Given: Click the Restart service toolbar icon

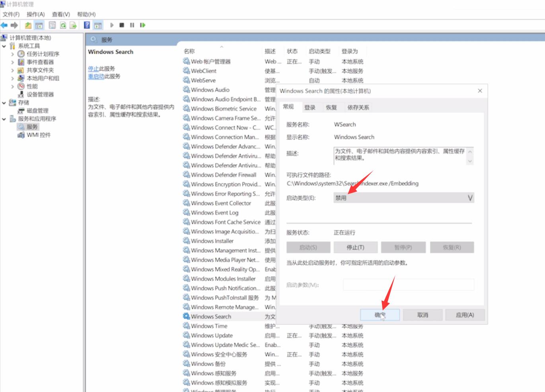Looking at the screenshot, I should click(142, 25).
